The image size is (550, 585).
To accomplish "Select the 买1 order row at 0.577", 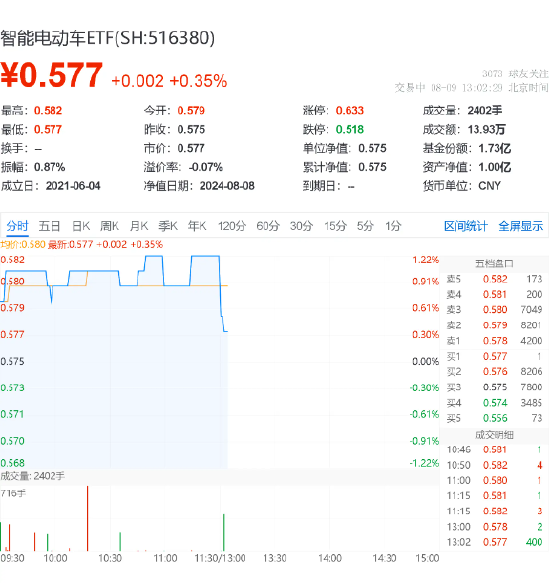I will [494, 357].
